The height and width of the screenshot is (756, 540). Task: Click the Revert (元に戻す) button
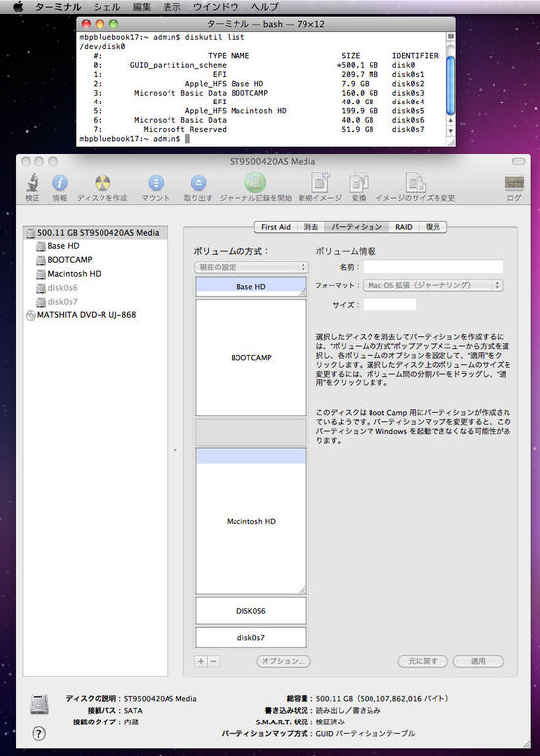point(423,661)
